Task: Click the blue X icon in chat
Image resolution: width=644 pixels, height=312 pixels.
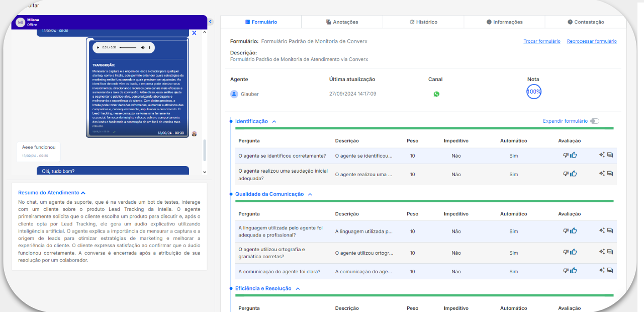Action: tap(194, 33)
